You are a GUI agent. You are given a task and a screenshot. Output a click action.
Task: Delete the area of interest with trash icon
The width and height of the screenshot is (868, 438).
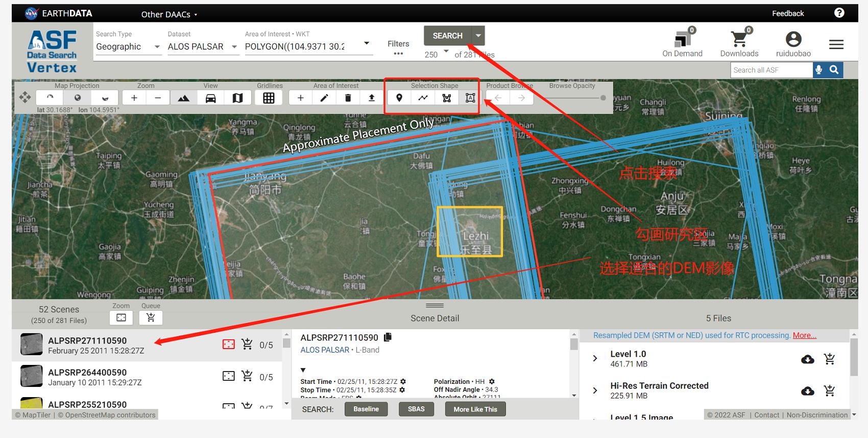(348, 98)
